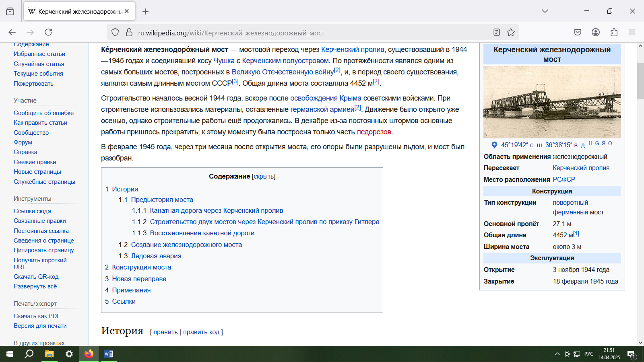Expand the list all tabs chevron
This screenshot has width=644, height=362.
(545, 11)
